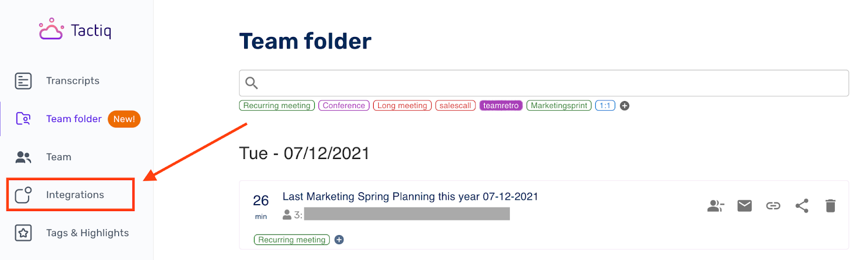Toggle the teamretro tag filter
Screen dimensions: 868x260
[501, 106]
